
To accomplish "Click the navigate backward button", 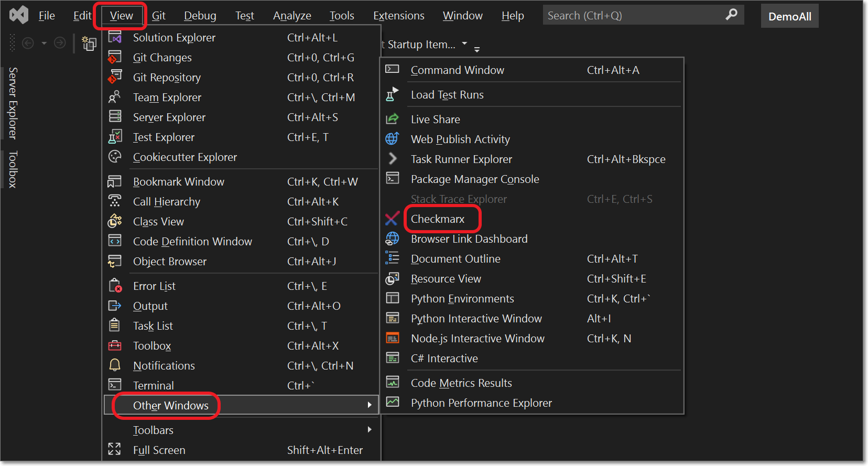I will point(28,43).
